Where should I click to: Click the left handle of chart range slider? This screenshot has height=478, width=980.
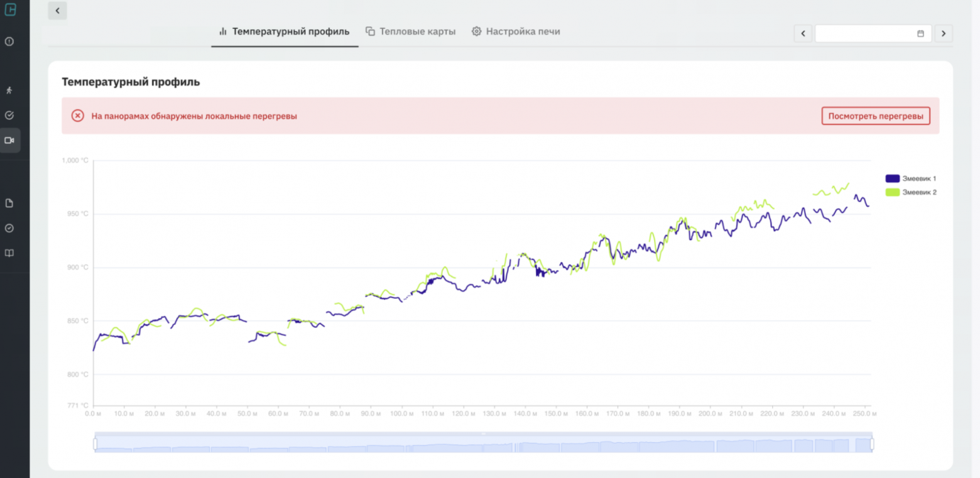pos(95,444)
